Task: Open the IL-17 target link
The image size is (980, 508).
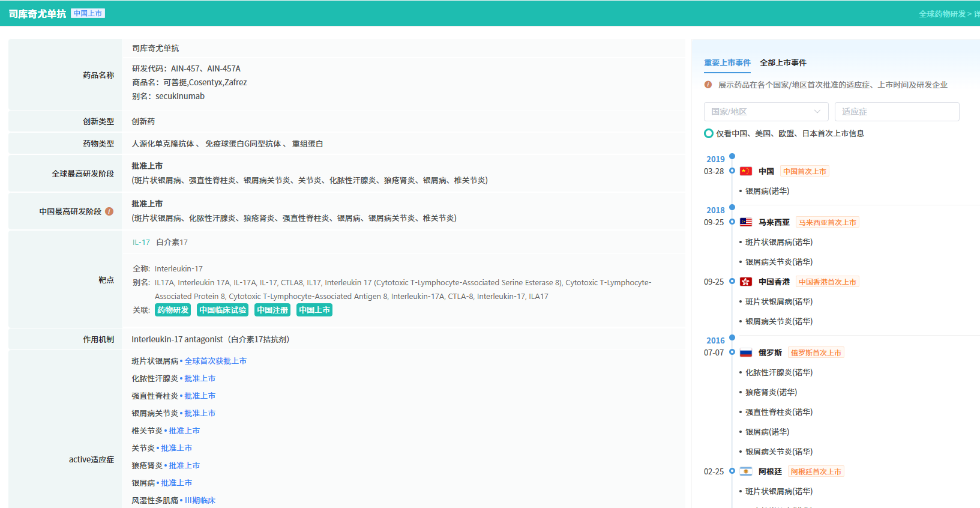Action: tap(142, 243)
